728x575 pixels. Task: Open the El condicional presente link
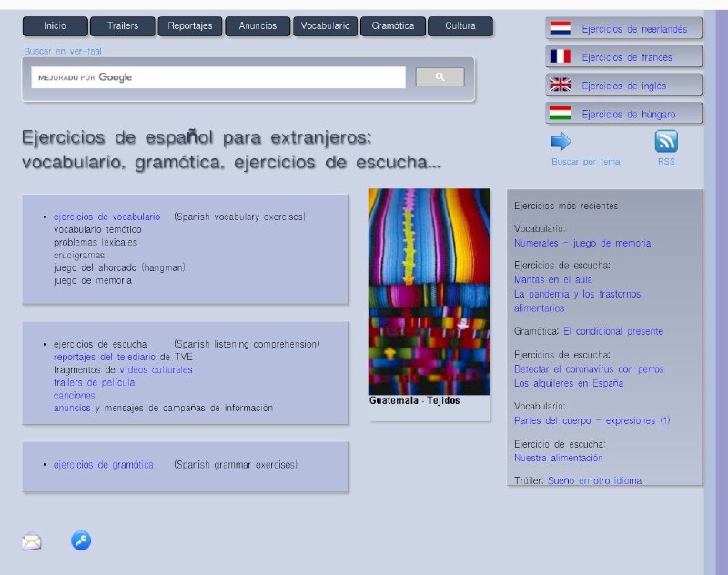pyautogui.click(x=613, y=331)
